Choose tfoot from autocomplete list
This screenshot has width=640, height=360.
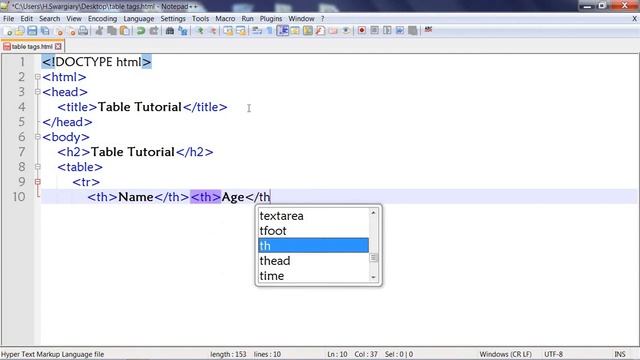click(x=313, y=231)
